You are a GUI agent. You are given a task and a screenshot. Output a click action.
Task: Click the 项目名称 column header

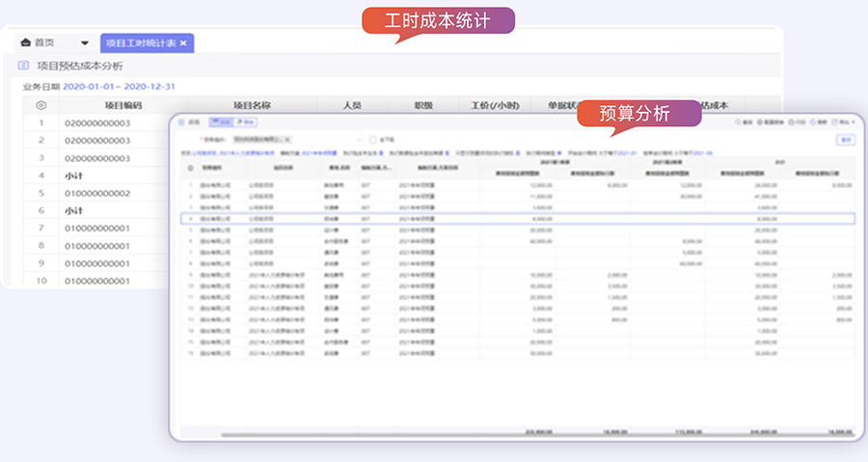252,105
